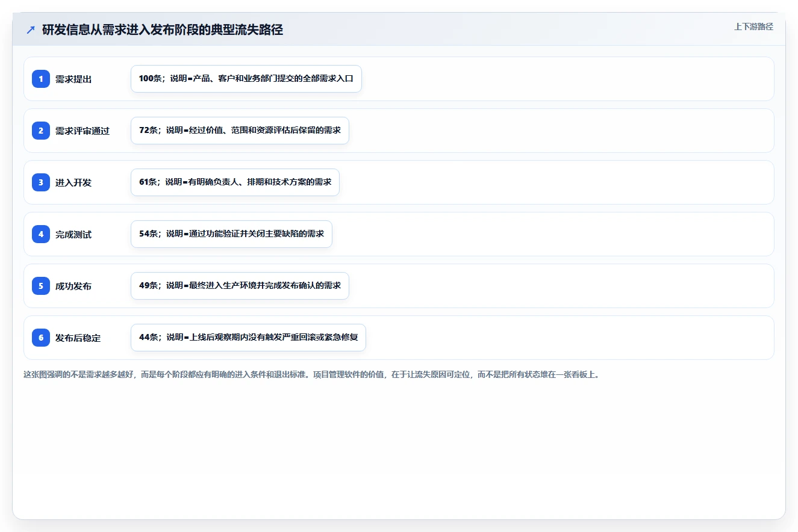798x532 pixels.
Task: Select step badge 3 for 进入开发
Action: tap(41, 182)
